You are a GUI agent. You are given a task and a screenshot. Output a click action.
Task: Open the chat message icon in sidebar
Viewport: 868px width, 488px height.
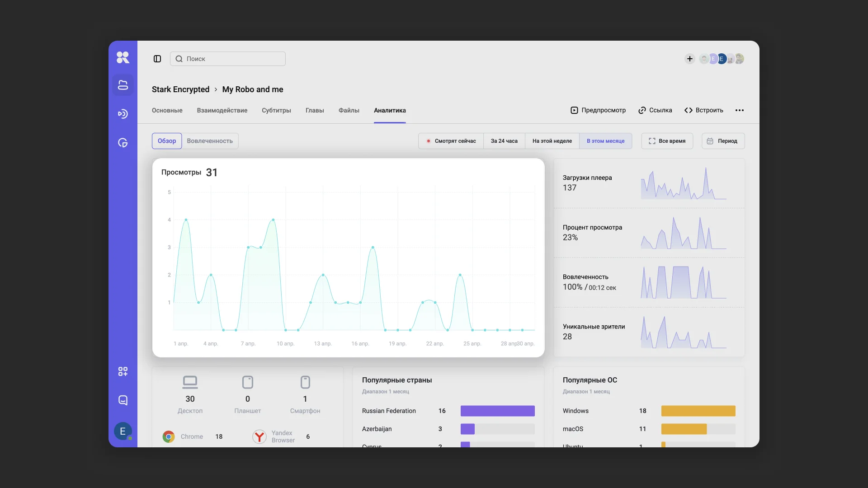pyautogui.click(x=123, y=400)
